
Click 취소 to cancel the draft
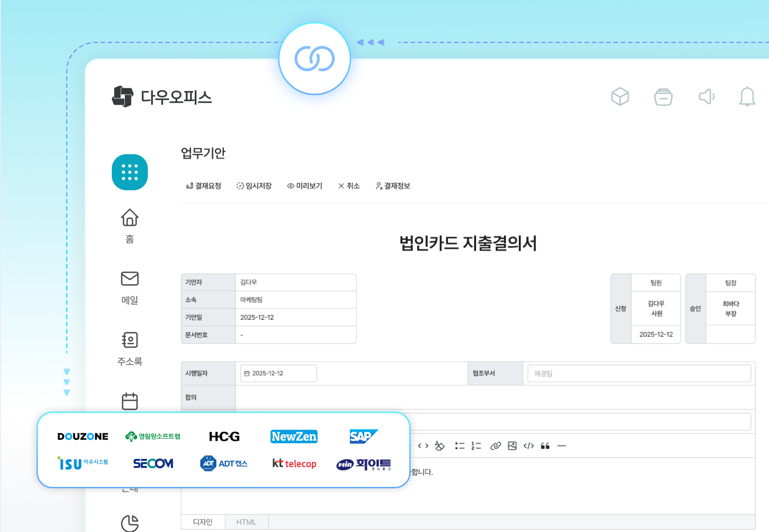point(348,186)
